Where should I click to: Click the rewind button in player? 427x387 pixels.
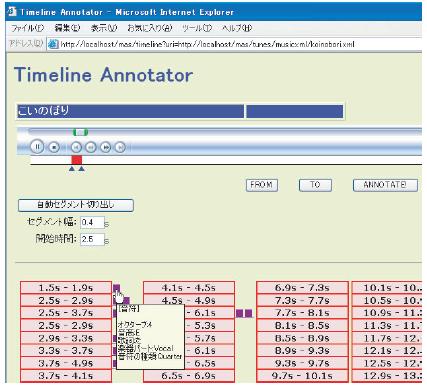(91, 147)
